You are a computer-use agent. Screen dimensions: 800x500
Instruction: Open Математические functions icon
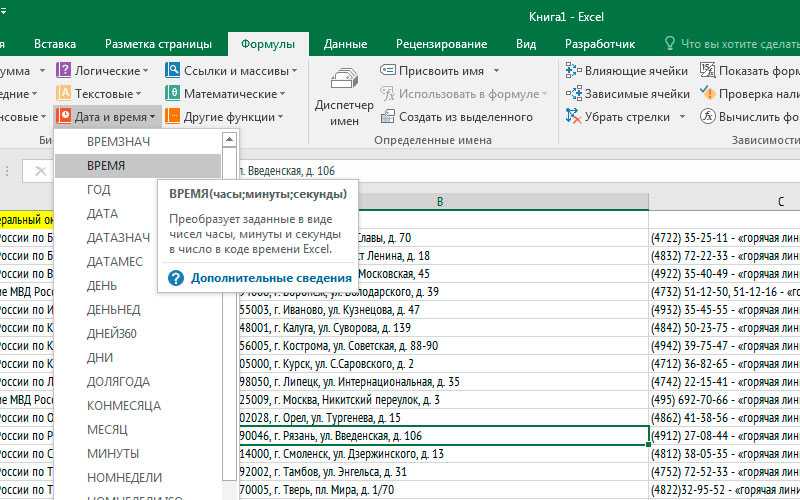(x=172, y=93)
